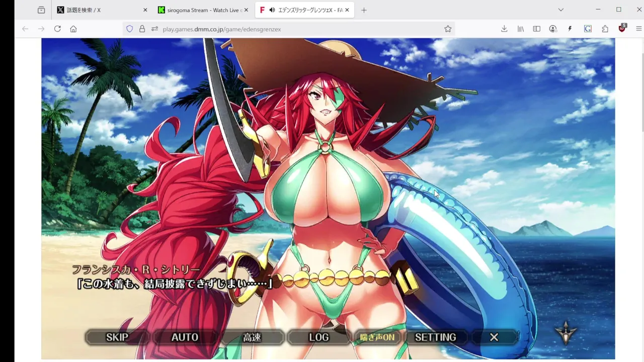The image size is (644, 362).
Task: Bookmark this page with the star
Action: click(x=448, y=29)
